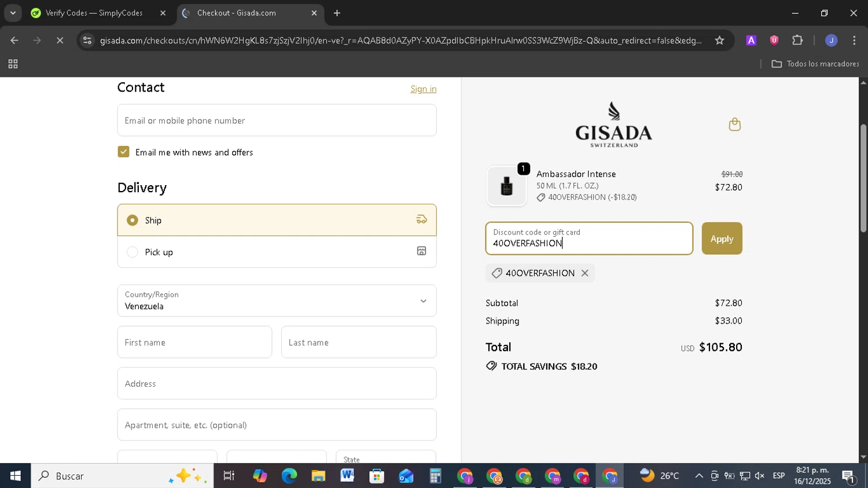
Task: Uncheck Email me with news and offers
Action: [x=123, y=152]
